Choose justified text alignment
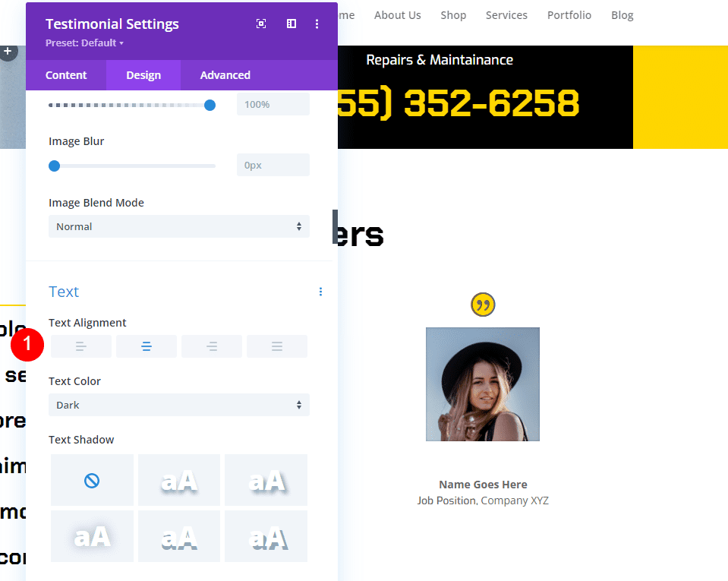The height and width of the screenshot is (581, 728). click(x=277, y=346)
